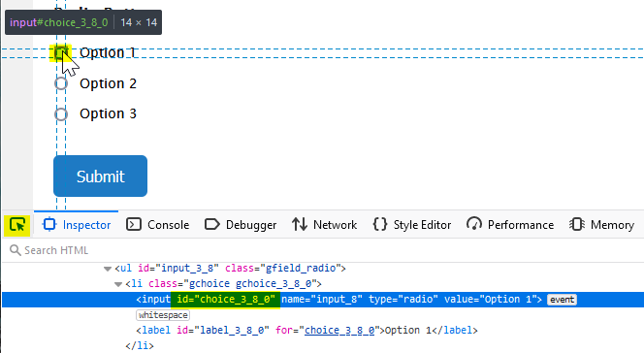Click the Inspector panel icon
The height and width of the screenshot is (353, 644).
49,225
